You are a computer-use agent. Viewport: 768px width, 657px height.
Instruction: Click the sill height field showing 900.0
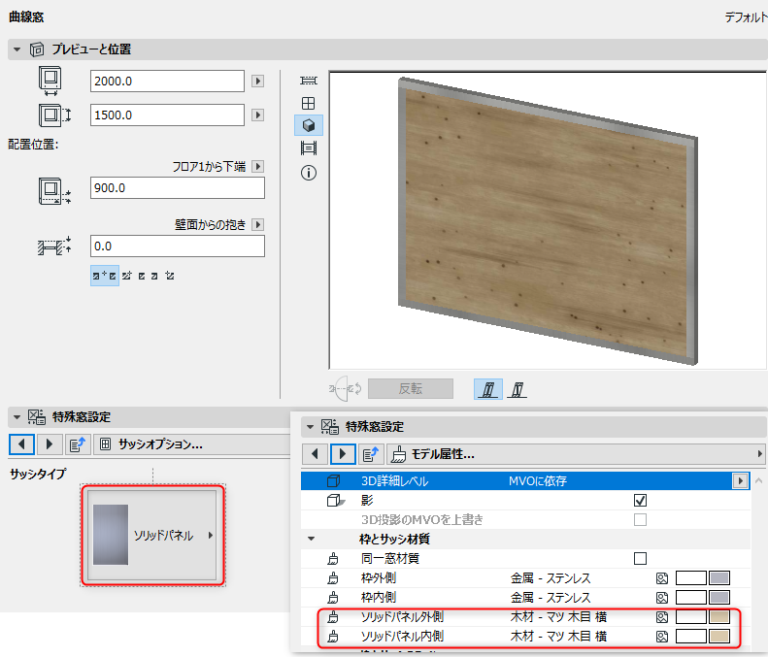pyautogui.click(x=177, y=188)
